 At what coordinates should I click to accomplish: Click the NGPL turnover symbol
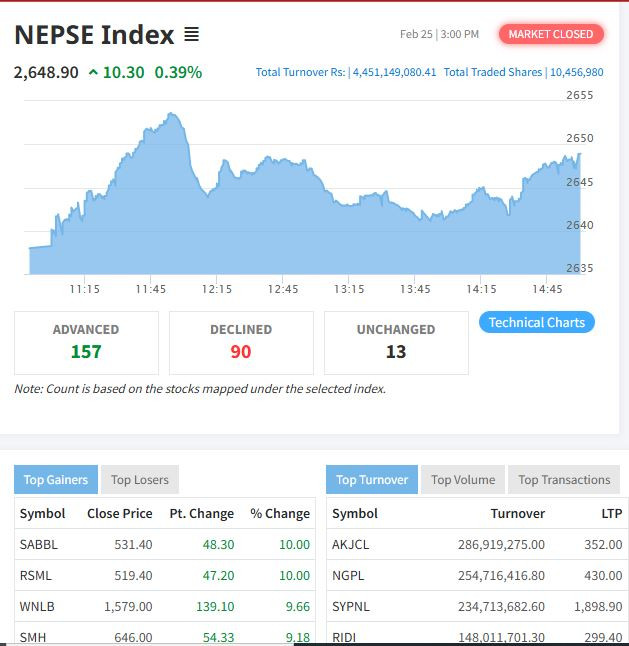(x=349, y=576)
